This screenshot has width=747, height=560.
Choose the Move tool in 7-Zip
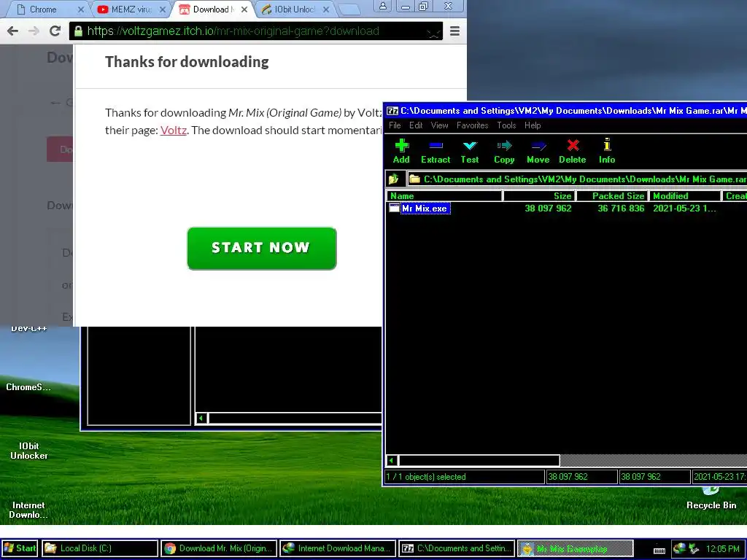(538, 152)
